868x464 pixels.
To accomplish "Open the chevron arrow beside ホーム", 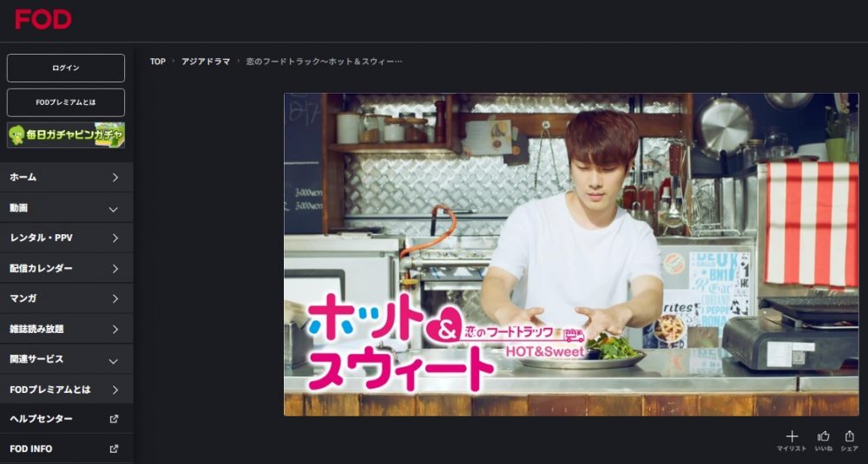I will [x=115, y=178].
